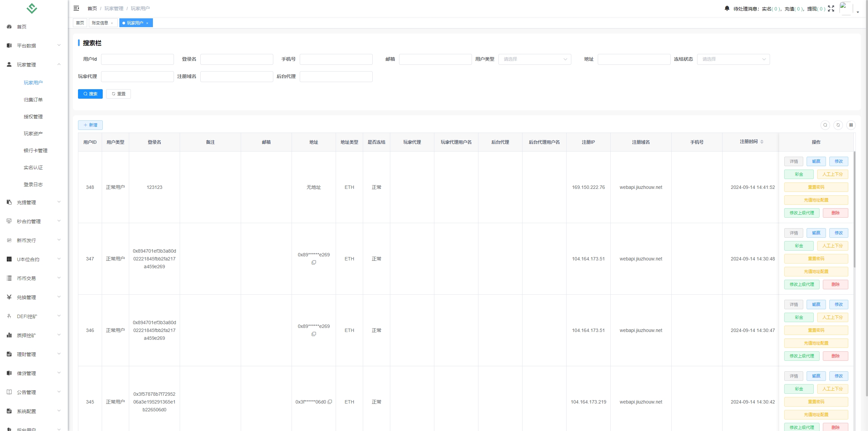Click the table refresh circular icon
This screenshot has height=431, width=868.
coord(838,125)
